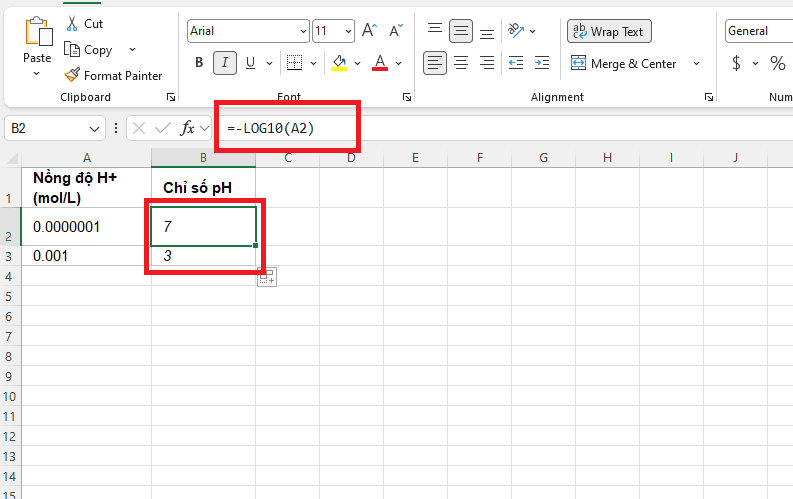Screen dimensions: 793x499
Task: Open the Auto Fill Options button
Action: (267, 277)
